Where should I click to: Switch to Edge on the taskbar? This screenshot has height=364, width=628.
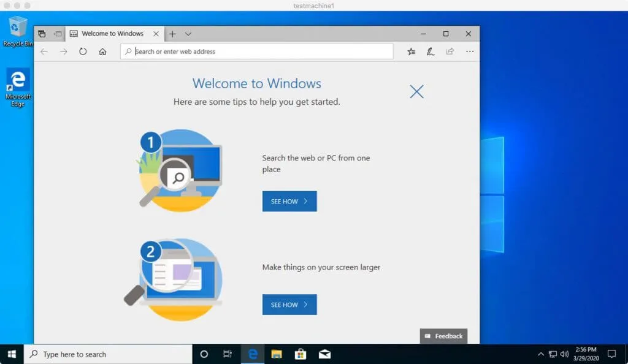253,354
